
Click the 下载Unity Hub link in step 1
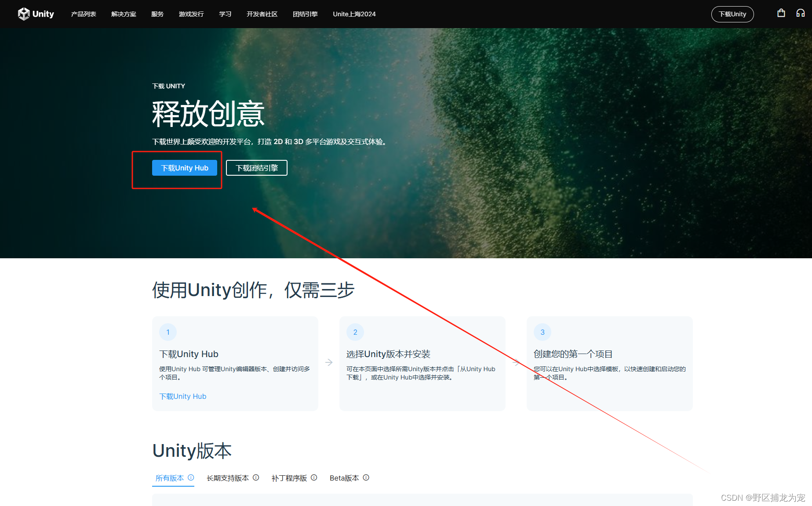coord(183,396)
